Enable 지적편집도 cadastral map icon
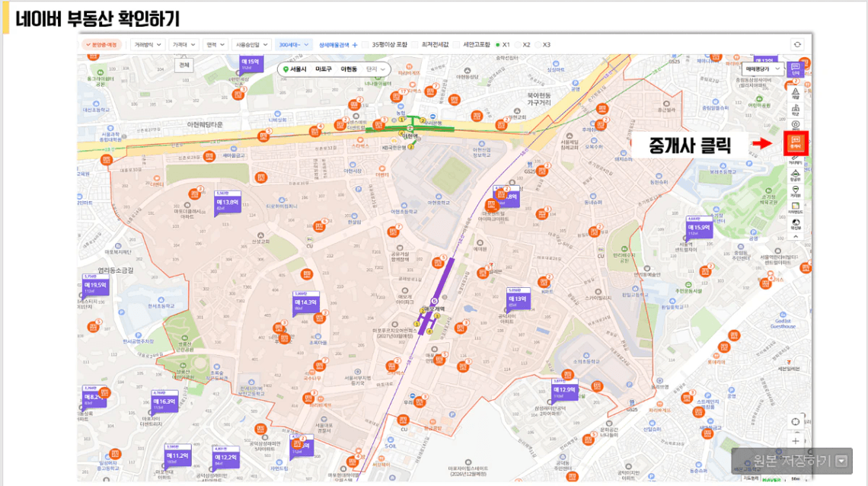 click(x=796, y=208)
